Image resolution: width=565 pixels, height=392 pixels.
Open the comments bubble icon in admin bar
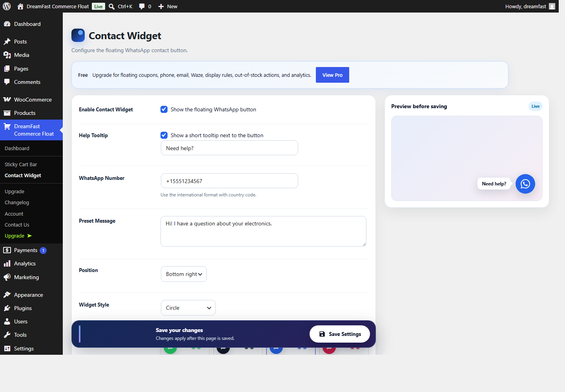[142, 6]
